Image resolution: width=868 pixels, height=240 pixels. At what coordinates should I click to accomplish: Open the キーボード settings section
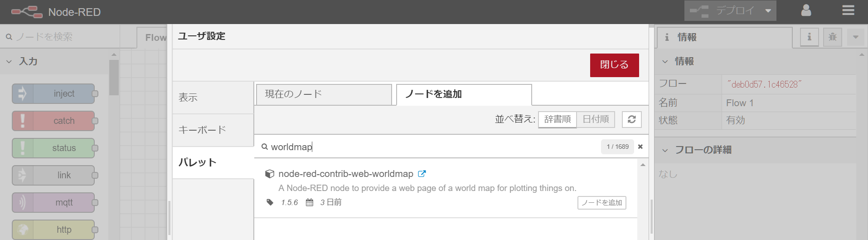coord(213,130)
